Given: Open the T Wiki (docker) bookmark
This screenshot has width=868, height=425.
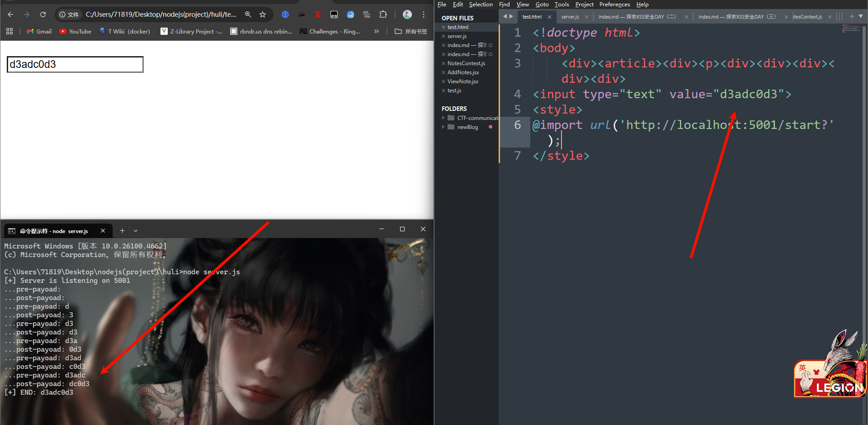Looking at the screenshot, I should click(124, 31).
